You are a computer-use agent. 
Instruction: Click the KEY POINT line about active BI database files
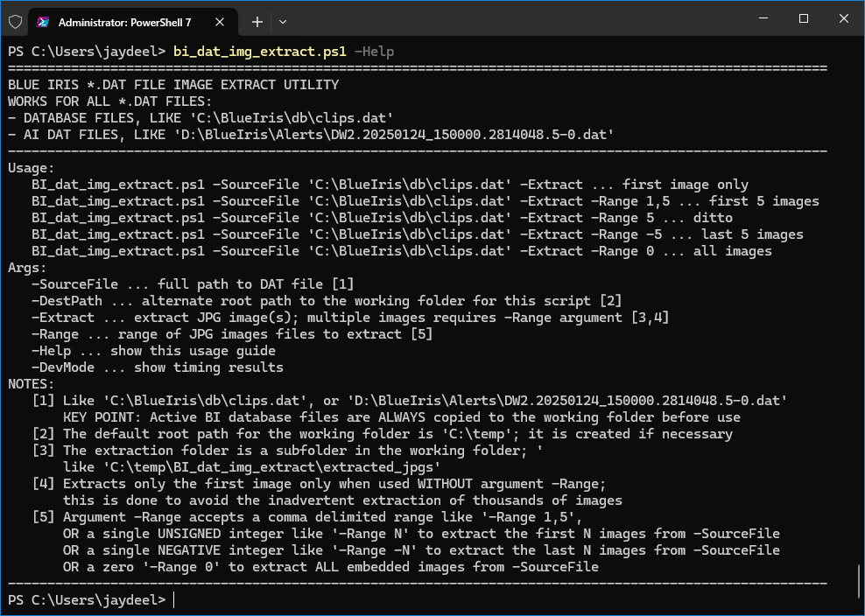(x=402, y=417)
